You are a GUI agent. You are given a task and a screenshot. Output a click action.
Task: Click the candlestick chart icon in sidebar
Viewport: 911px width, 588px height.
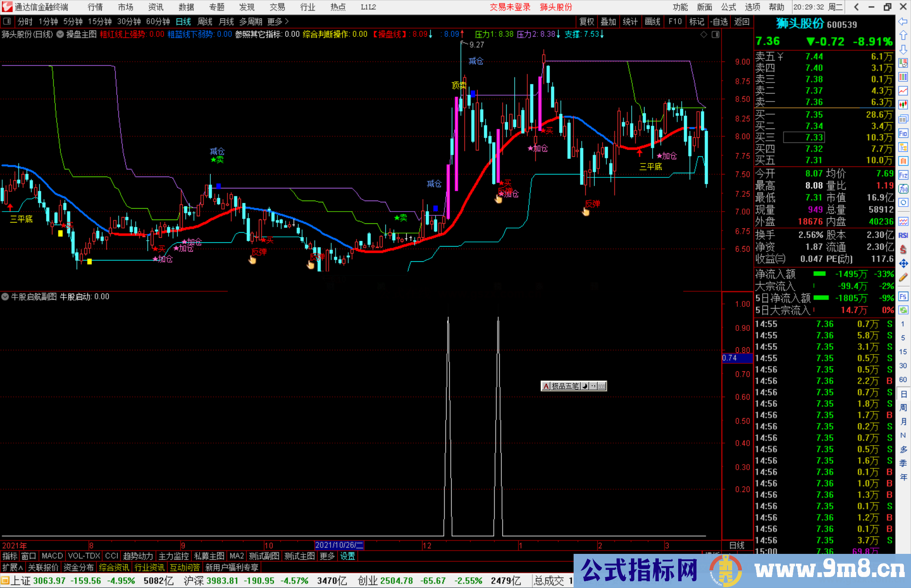(x=903, y=105)
